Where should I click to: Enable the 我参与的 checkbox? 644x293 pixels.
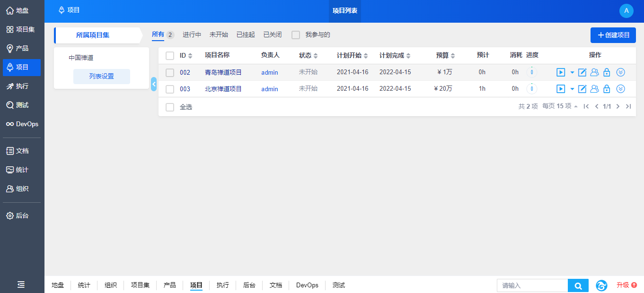click(x=296, y=35)
